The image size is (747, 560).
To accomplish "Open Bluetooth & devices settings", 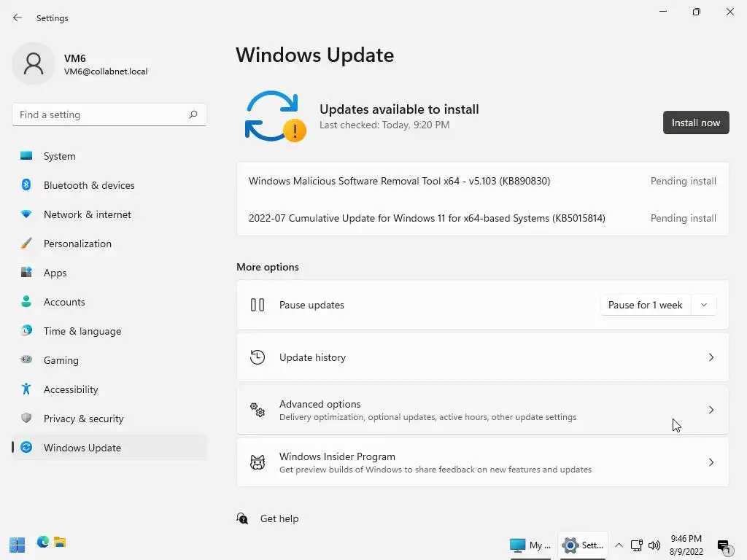I will 109,185.
